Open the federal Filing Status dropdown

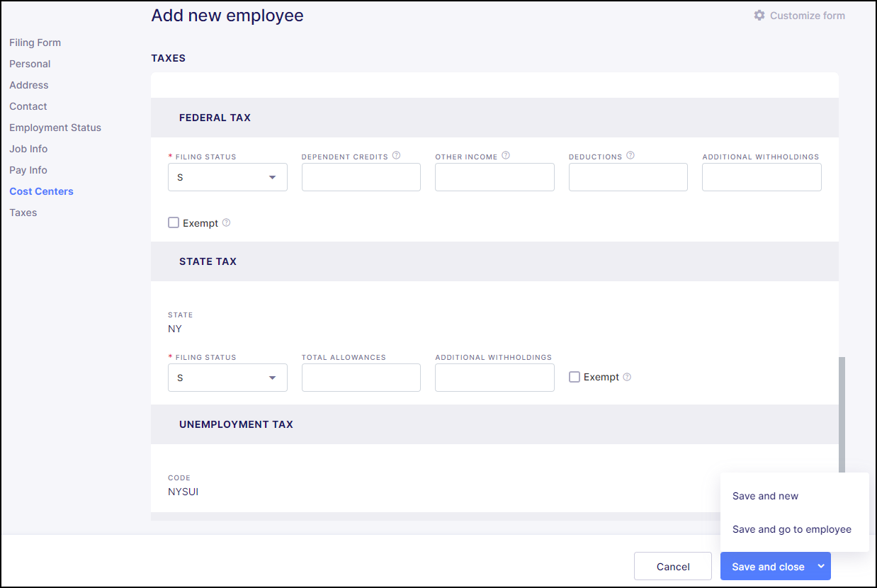point(227,178)
